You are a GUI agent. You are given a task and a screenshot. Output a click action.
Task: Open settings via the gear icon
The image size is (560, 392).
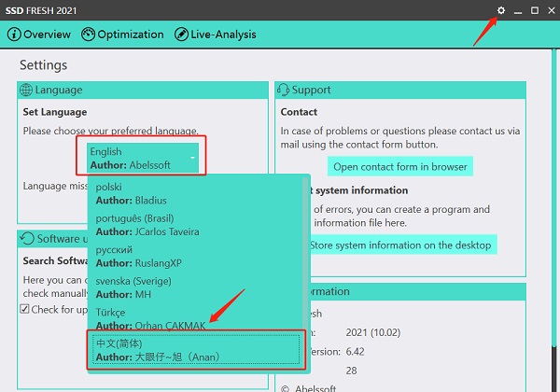[501, 10]
